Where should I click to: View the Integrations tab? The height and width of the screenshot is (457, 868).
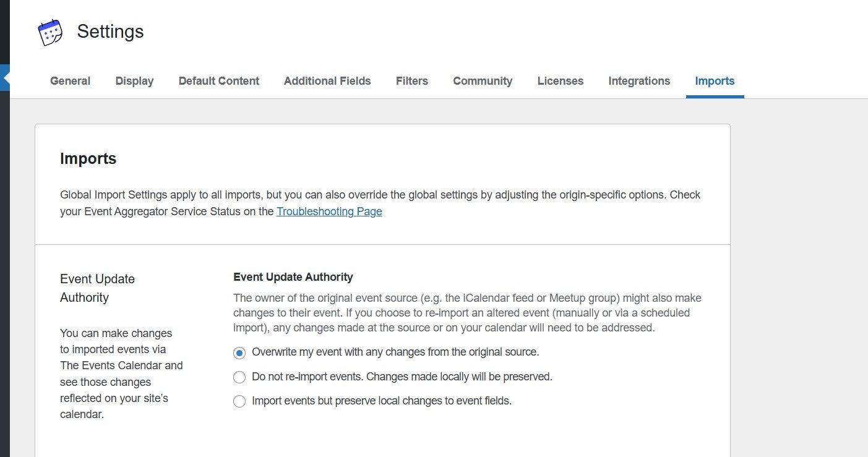639,81
